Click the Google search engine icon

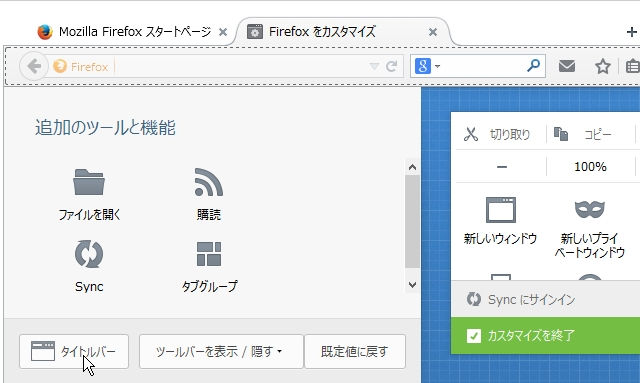click(423, 66)
